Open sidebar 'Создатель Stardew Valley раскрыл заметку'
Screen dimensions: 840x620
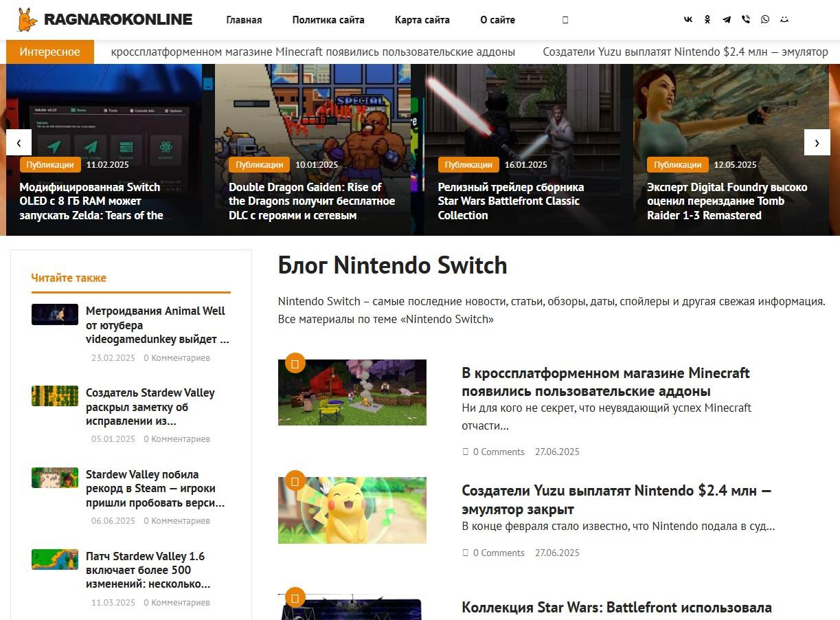[x=150, y=406]
